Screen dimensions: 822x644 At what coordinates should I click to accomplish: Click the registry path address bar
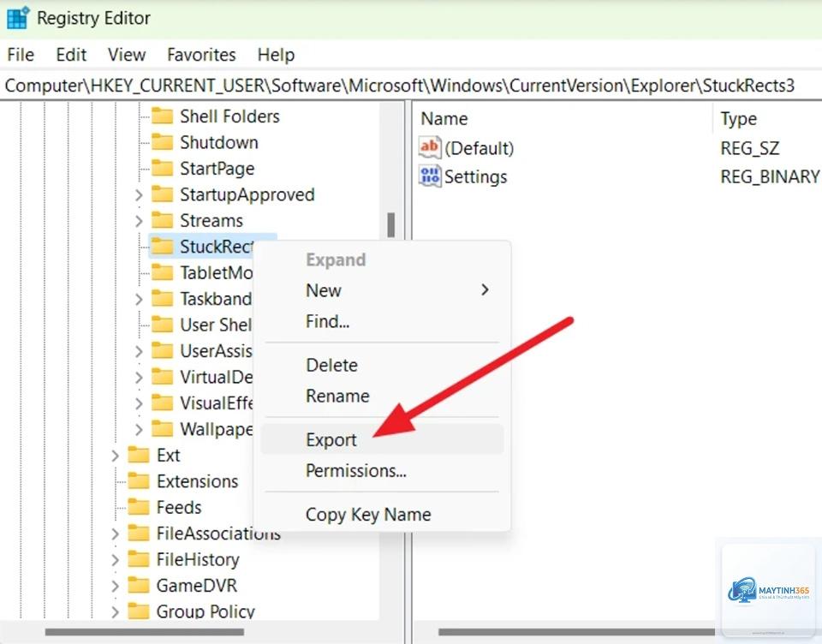point(411,85)
